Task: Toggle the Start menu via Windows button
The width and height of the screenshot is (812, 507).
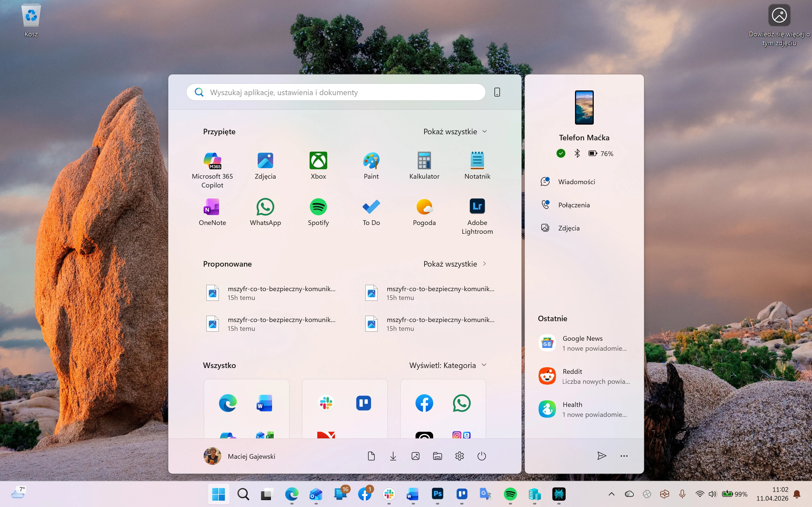Action: point(219,494)
